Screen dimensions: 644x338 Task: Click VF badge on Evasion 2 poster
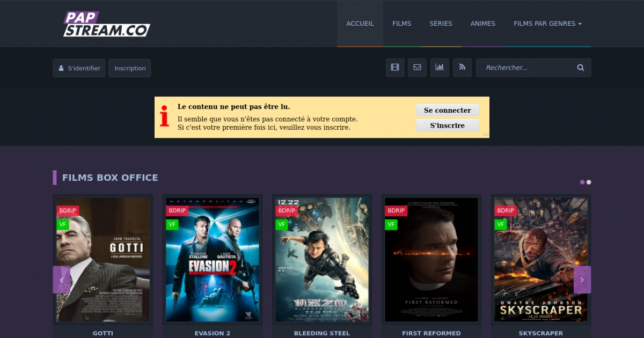click(172, 225)
